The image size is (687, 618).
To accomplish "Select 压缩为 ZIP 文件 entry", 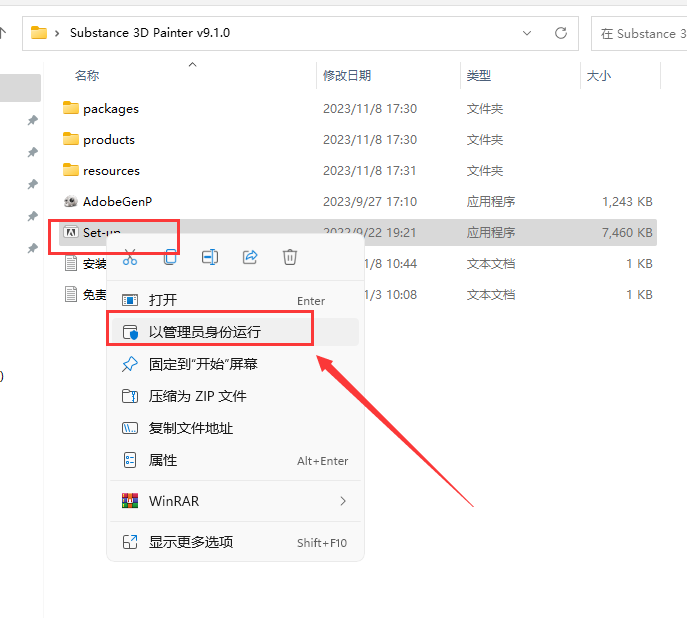I will [235, 396].
